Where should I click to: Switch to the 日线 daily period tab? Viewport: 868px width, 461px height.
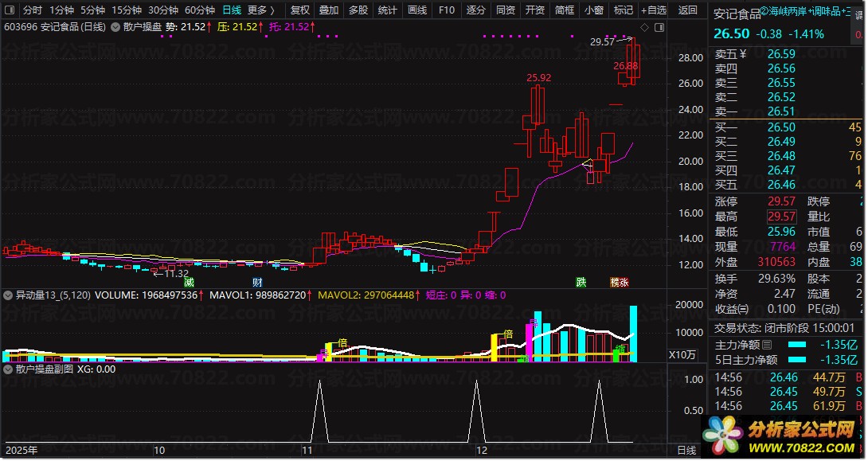pos(231,10)
